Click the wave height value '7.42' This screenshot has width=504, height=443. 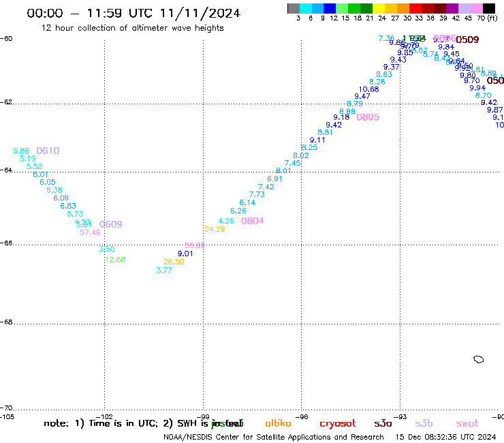pyautogui.click(x=266, y=187)
